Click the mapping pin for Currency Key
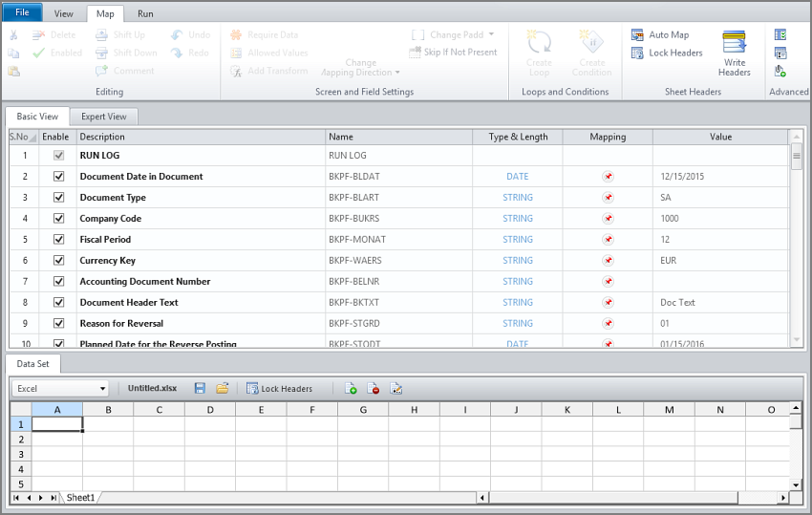Screen dimensions: 812x515 608,261
